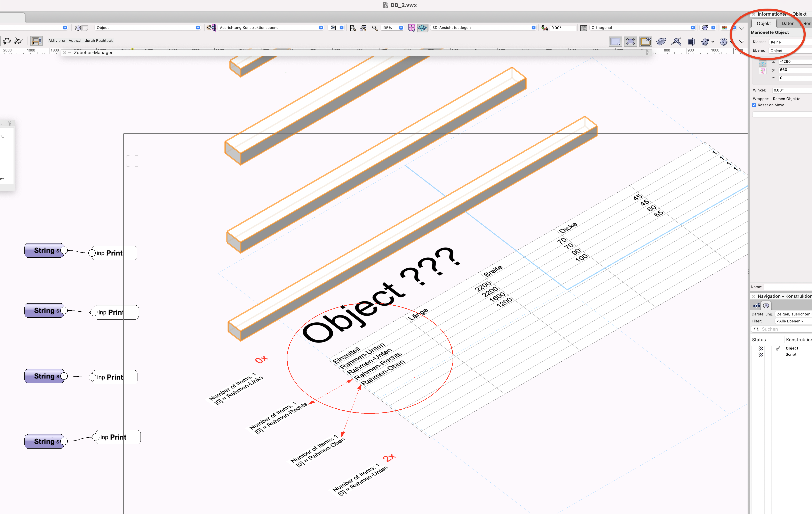The height and width of the screenshot is (514, 812).
Task: Toggle visibility status of Object layer
Action: pyautogui.click(x=761, y=348)
